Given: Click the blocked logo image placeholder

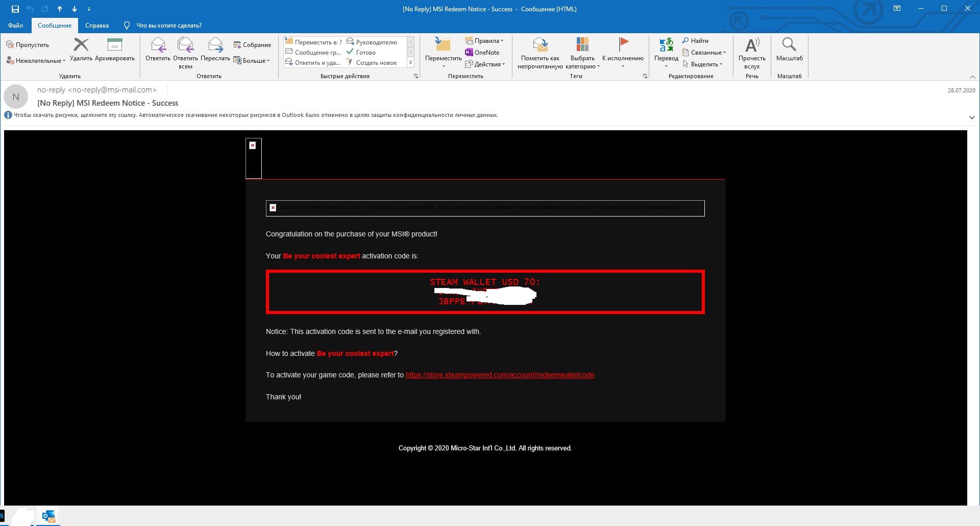Looking at the screenshot, I should coord(254,158).
